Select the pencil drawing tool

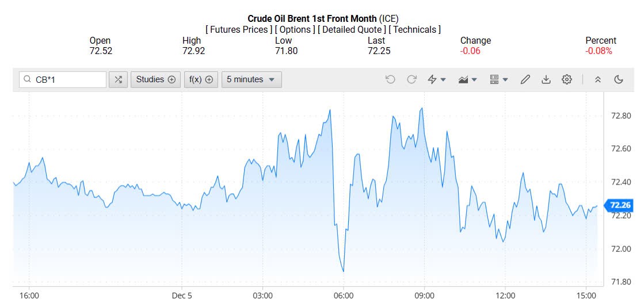[x=525, y=79]
